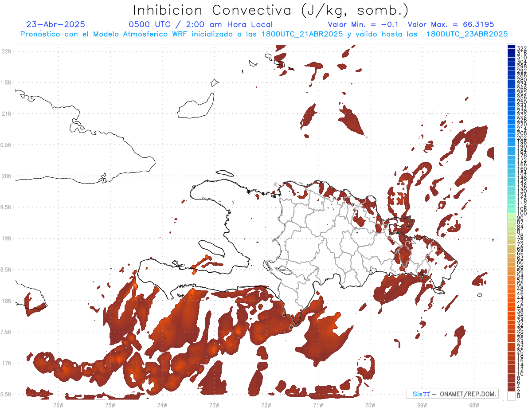This screenshot has height=411, width=532.
Task: Click the 74W longitude label
Action: pyautogui.click(x=162, y=405)
